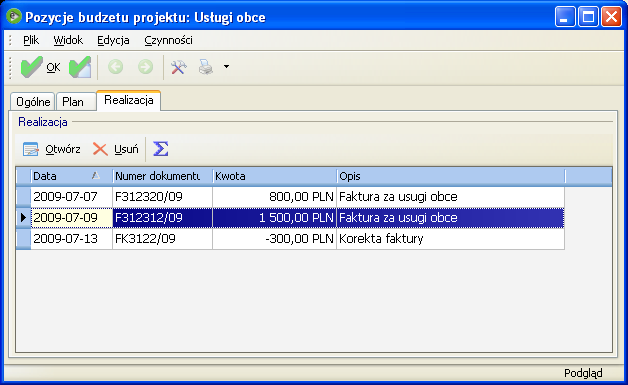Click document number F312312/09
The width and height of the screenshot is (628, 385).
pos(162,218)
